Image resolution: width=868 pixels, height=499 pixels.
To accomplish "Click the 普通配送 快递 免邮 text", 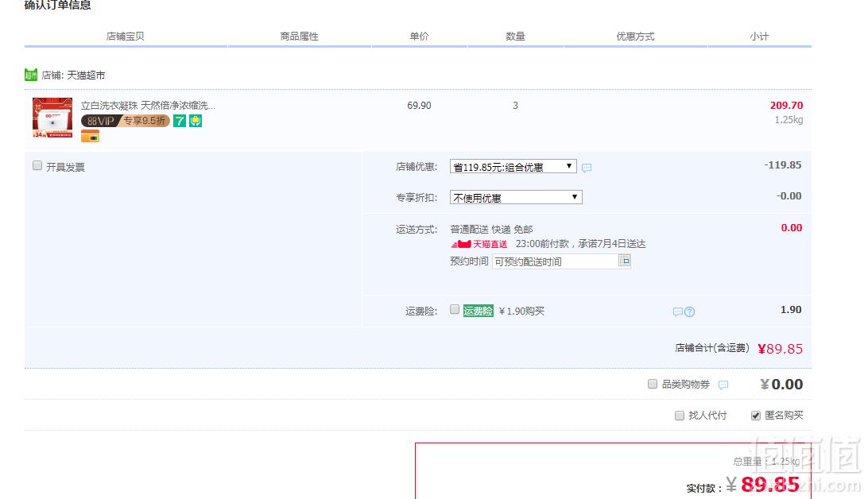I will tap(491, 229).
